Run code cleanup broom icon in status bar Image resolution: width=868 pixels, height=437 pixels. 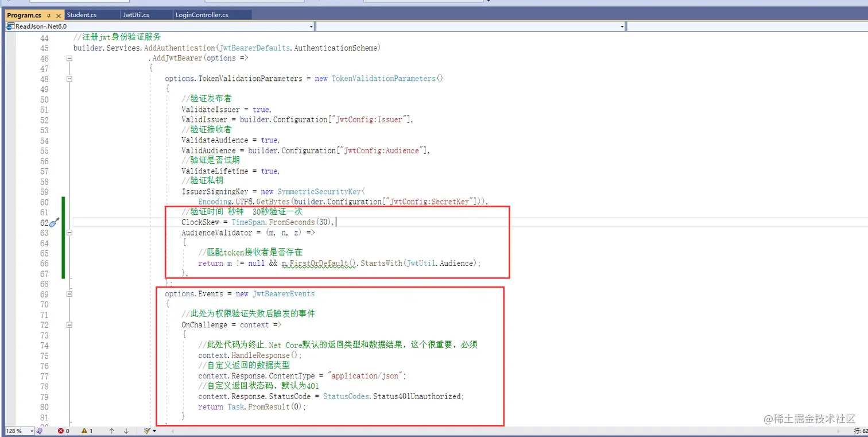(x=147, y=431)
